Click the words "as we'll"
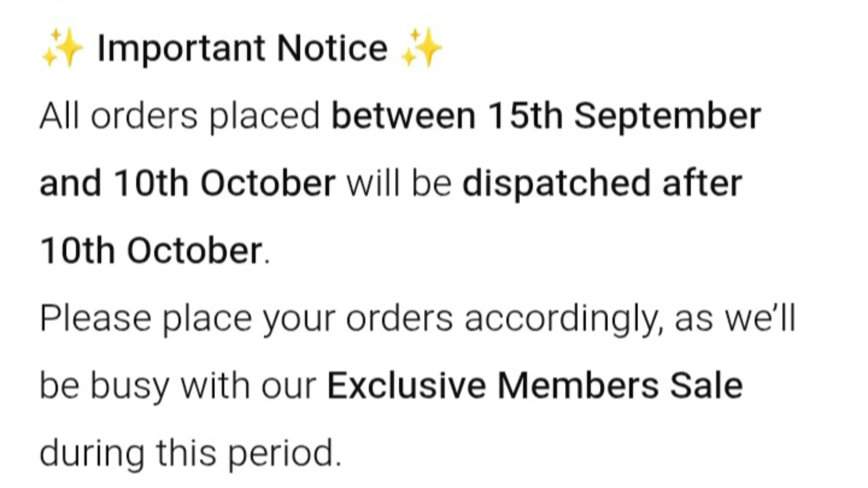Viewport: 868px width, 488px height. pyautogui.click(x=735, y=318)
